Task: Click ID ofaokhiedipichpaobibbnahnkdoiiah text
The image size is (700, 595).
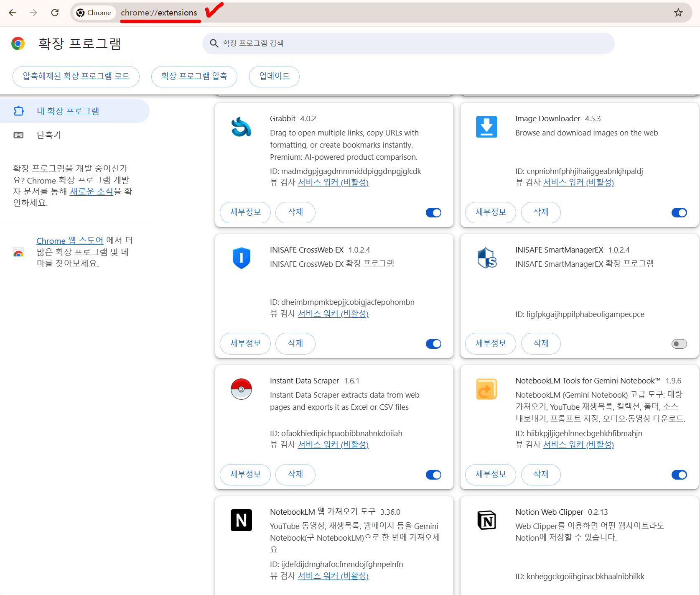Action: point(336,433)
